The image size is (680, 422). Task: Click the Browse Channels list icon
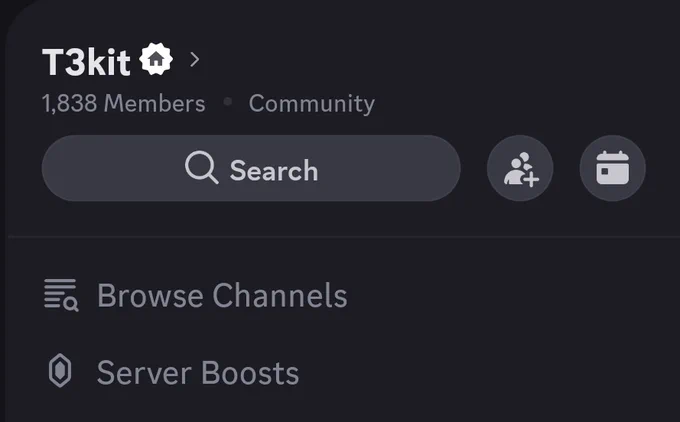[61, 295]
